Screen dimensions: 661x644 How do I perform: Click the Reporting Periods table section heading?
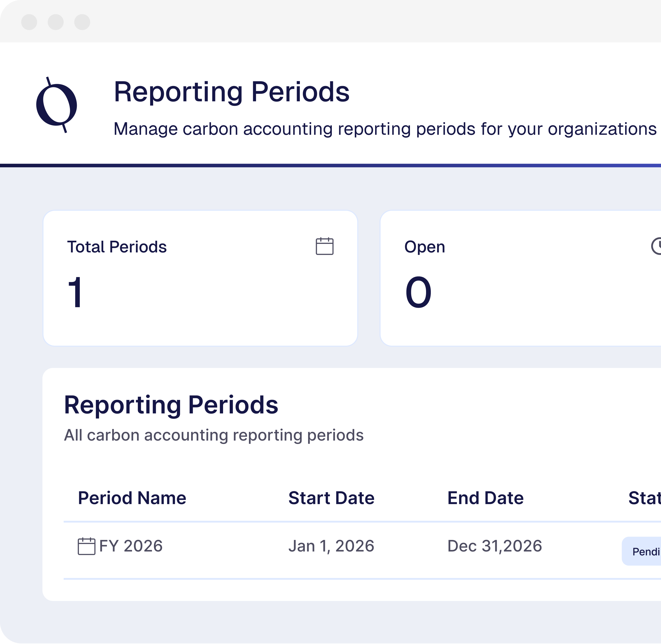[171, 405]
